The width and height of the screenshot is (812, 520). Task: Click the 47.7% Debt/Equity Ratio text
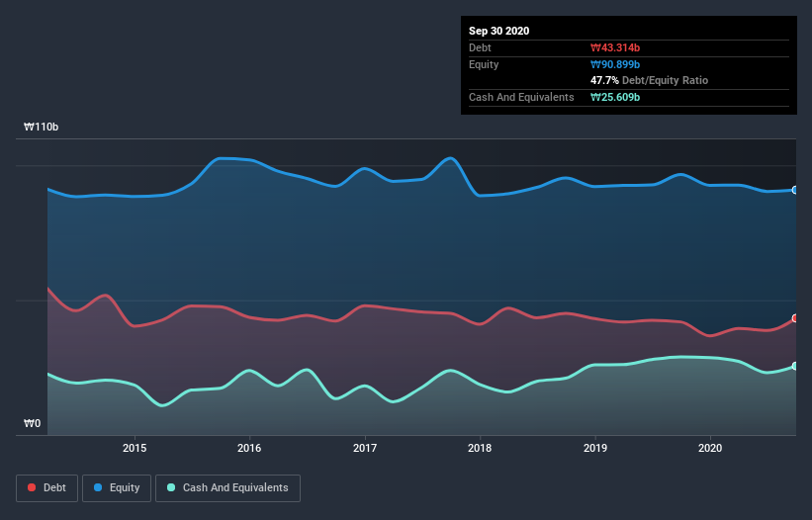point(649,80)
